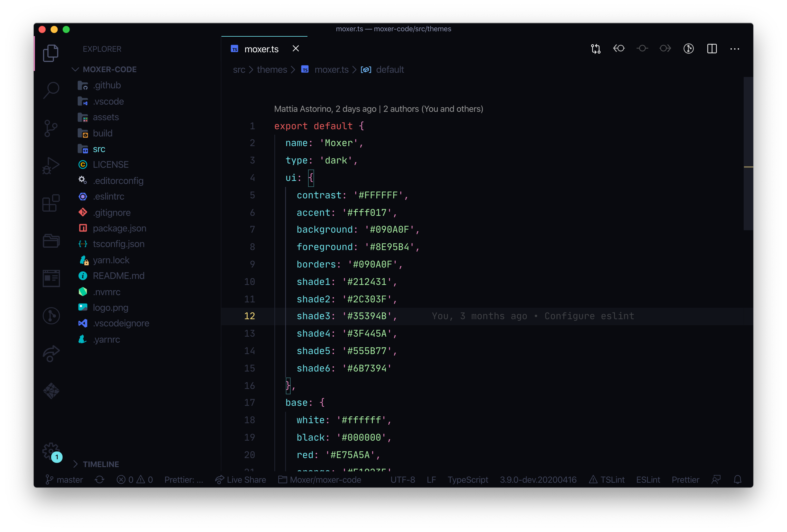Open the Extensions view
Screen dimensions: 787x532
(x=51, y=203)
